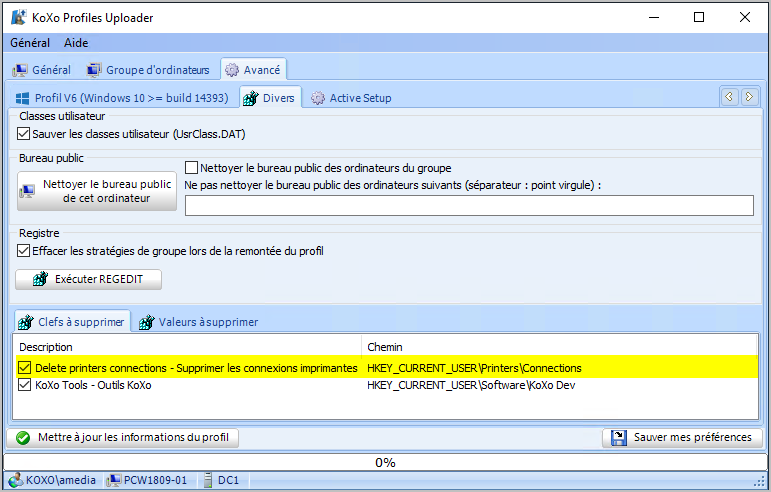
Task: Click the floppy disk save icon
Action: pyautogui.click(x=619, y=437)
